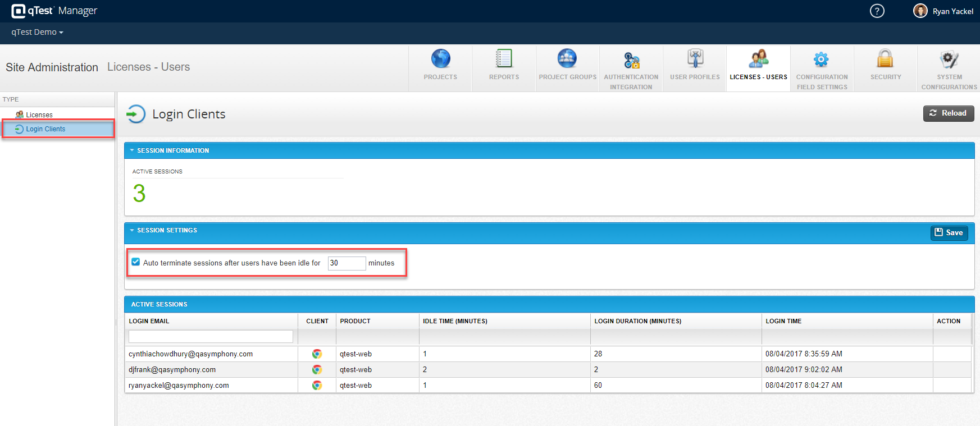Viewport: 980px width, 426px height.
Task: Collapse the Session Information section
Action: [x=133, y=150]
